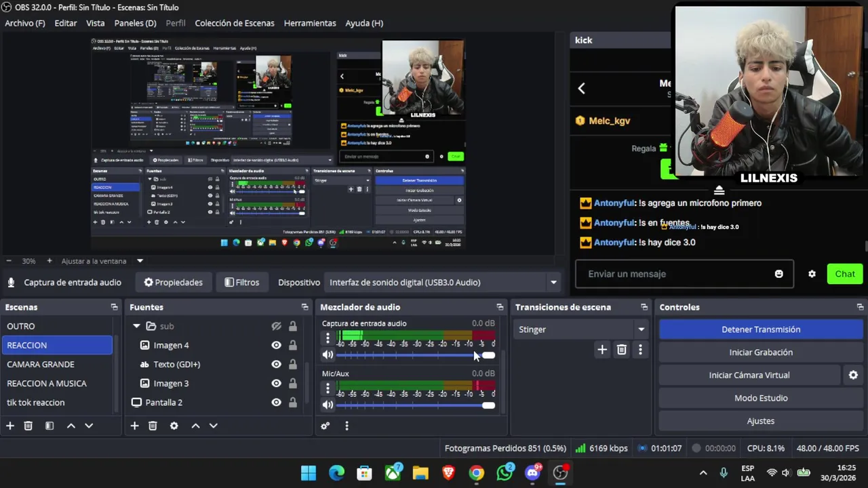The image size is (868, 488).
Task: Pop out the Mezclador de audio dock
Action: pyautogui.click(x=500, y=307)
